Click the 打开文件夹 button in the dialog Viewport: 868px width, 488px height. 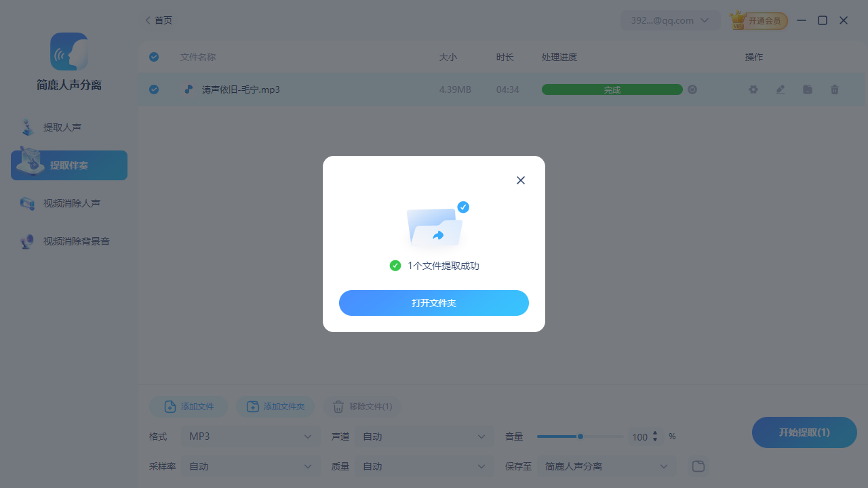(x=434, y=303)
